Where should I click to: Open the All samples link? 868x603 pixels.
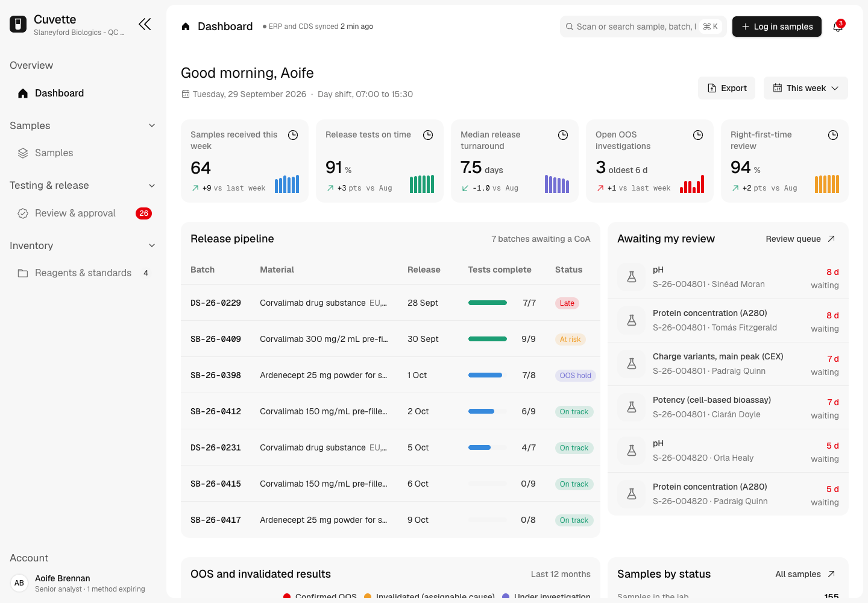[805, 574]
